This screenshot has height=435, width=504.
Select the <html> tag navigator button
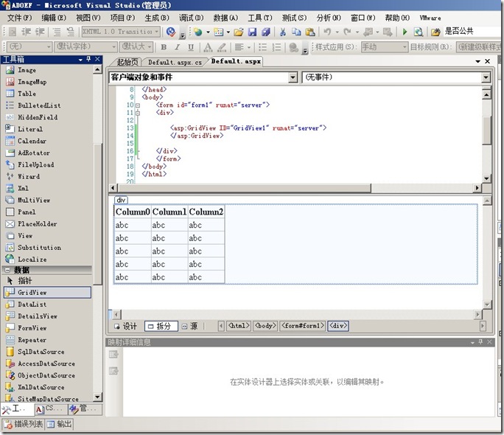tap(239, 326)
